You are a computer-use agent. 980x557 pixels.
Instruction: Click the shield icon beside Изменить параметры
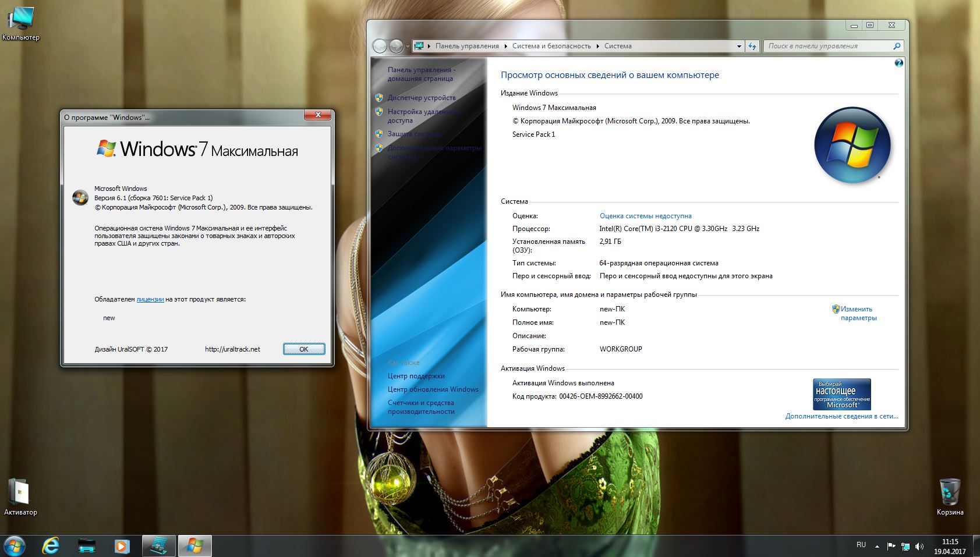836,309
